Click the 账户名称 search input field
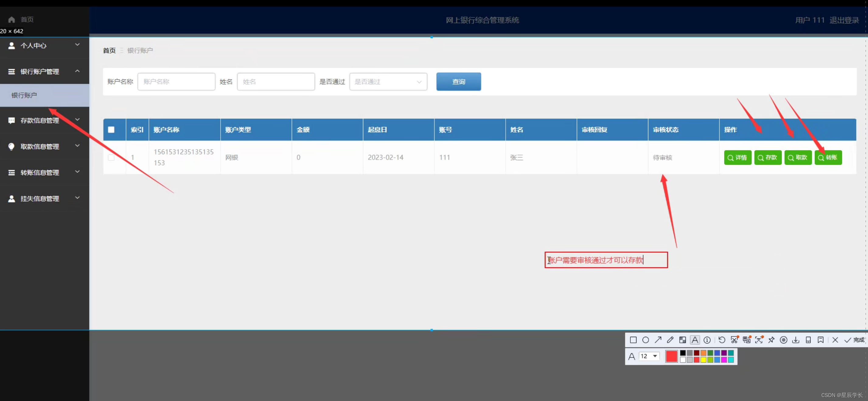 pos(176,82)
